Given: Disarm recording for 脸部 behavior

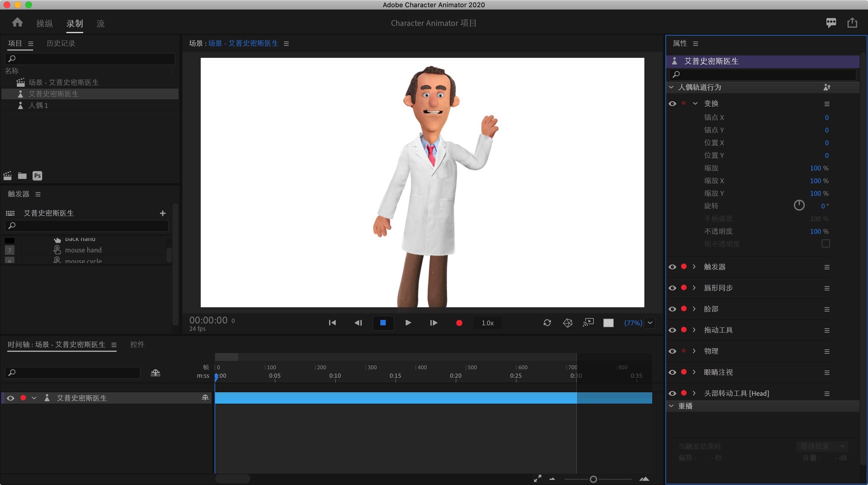Looking at the screenshot, I should [x=684, y=308].
